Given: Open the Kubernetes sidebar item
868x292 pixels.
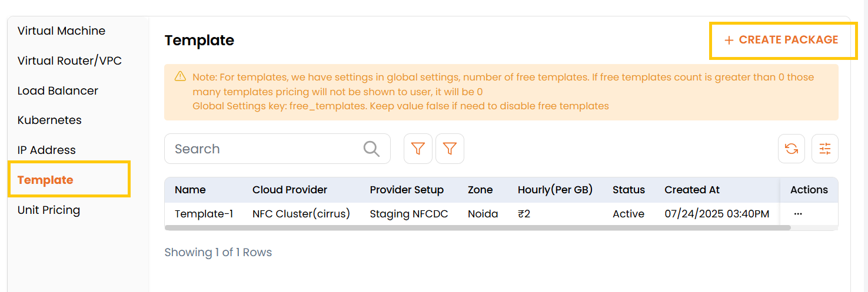Looking at the screenshot, I should (49, 120).
